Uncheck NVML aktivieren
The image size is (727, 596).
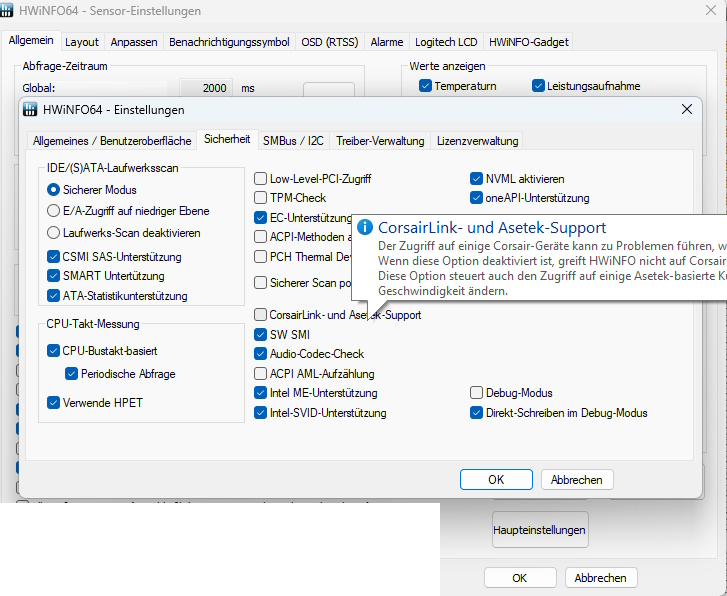coord(476,179)
